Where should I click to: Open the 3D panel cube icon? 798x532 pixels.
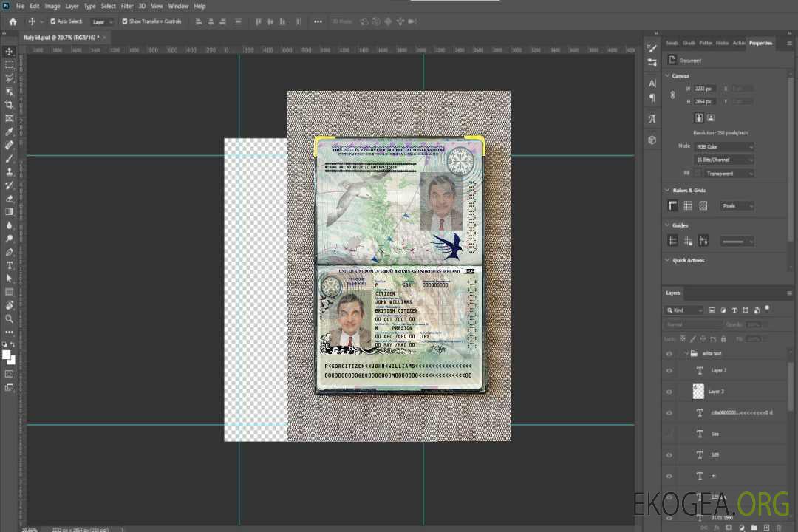(x=652, y=140)
